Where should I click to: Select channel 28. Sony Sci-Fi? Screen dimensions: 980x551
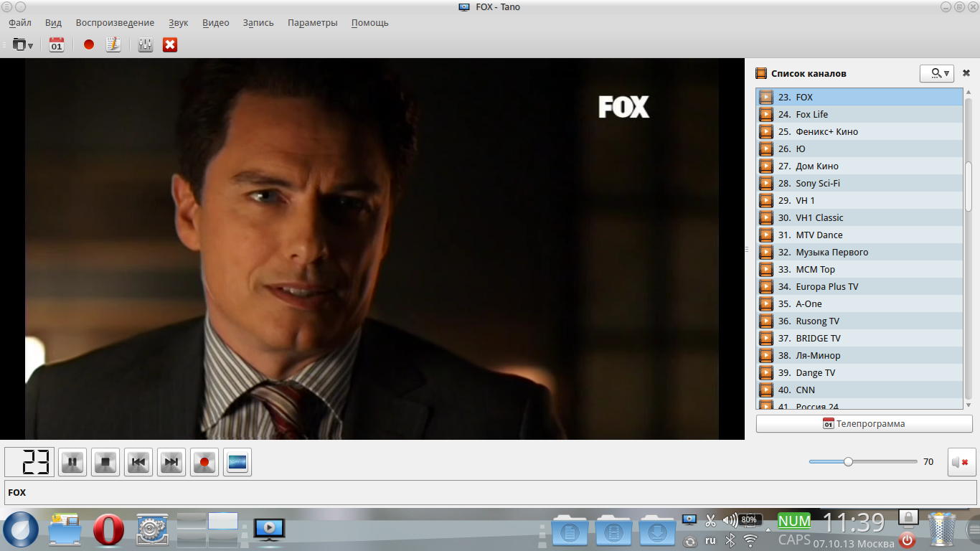click(859, 183)
